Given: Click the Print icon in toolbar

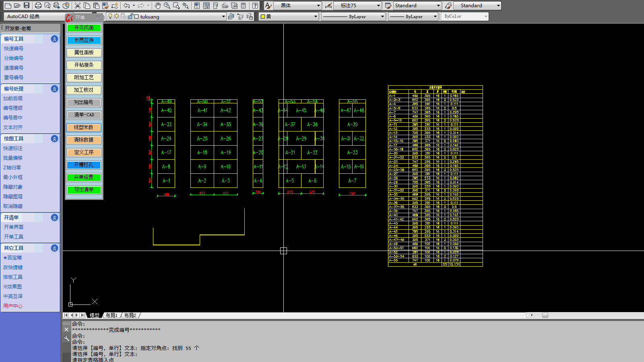Looking at the screenshot, I should 38,6.
